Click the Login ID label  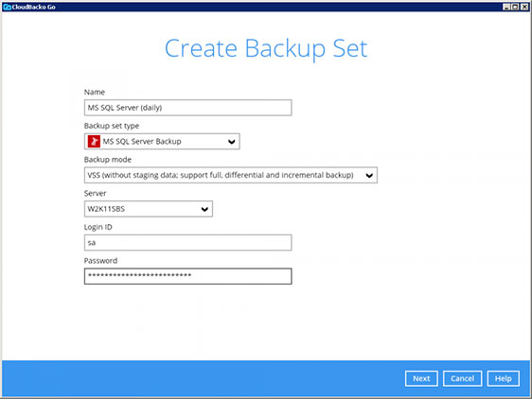coord(98,227)
